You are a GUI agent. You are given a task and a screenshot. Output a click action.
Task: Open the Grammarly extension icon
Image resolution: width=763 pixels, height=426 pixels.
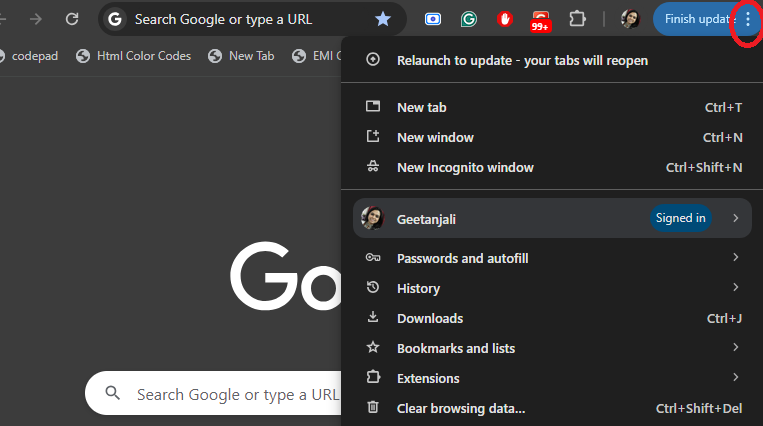(x=469, y=19)
